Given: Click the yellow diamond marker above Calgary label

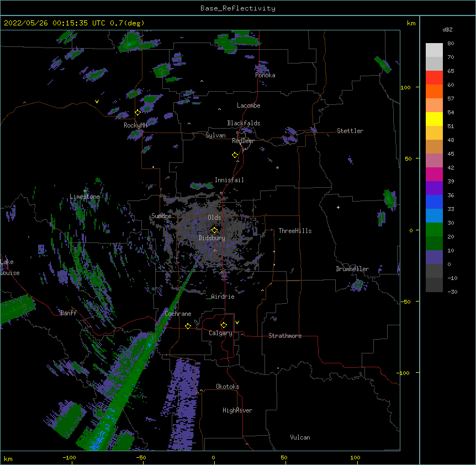Looking at the screenshot, I should tap(224, 325).
